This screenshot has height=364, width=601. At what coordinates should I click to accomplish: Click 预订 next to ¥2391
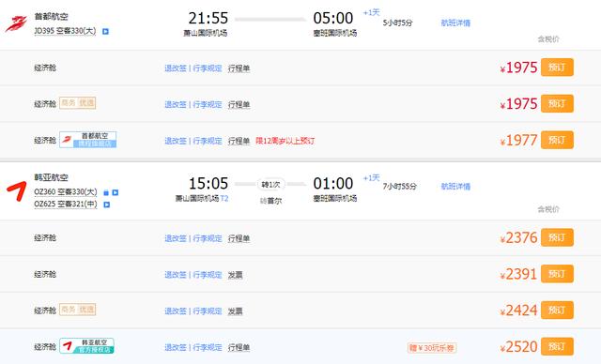[x=557, y=274]
